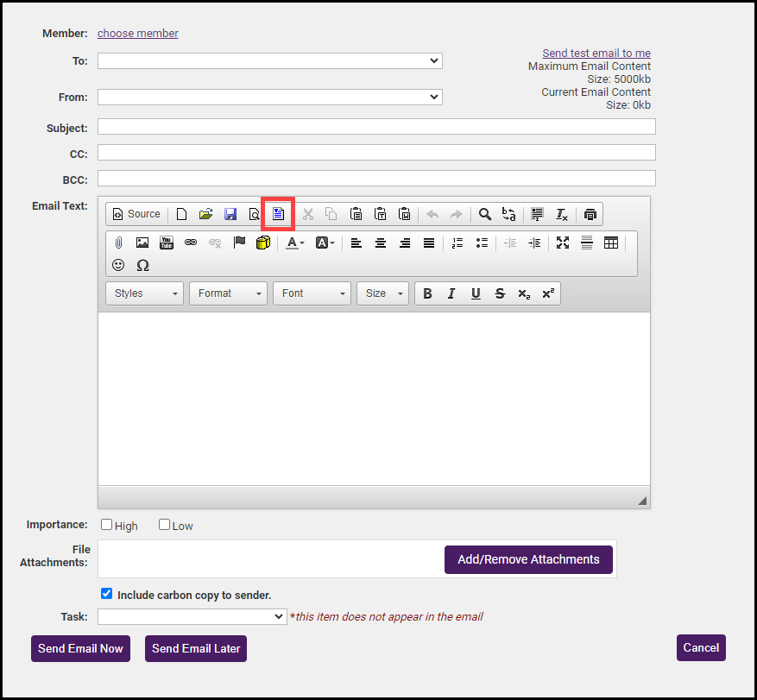Open the choose member link
This screenshot has width=757, height=700.
(x=138, y=34)
